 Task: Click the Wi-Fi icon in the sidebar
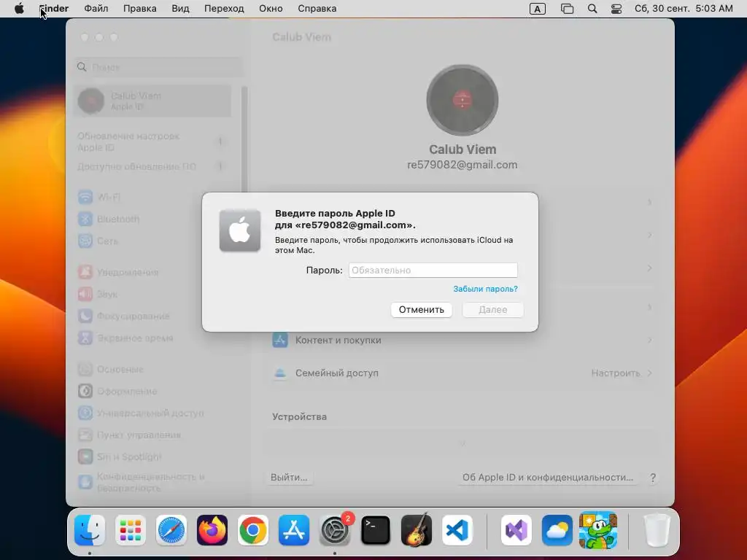(85, 197)
